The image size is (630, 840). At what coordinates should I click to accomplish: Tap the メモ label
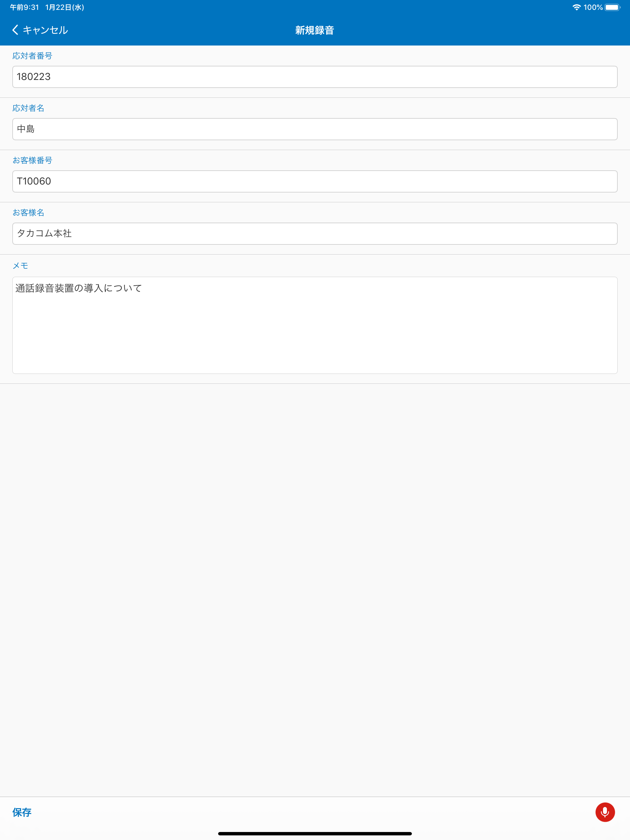(20, 266)
